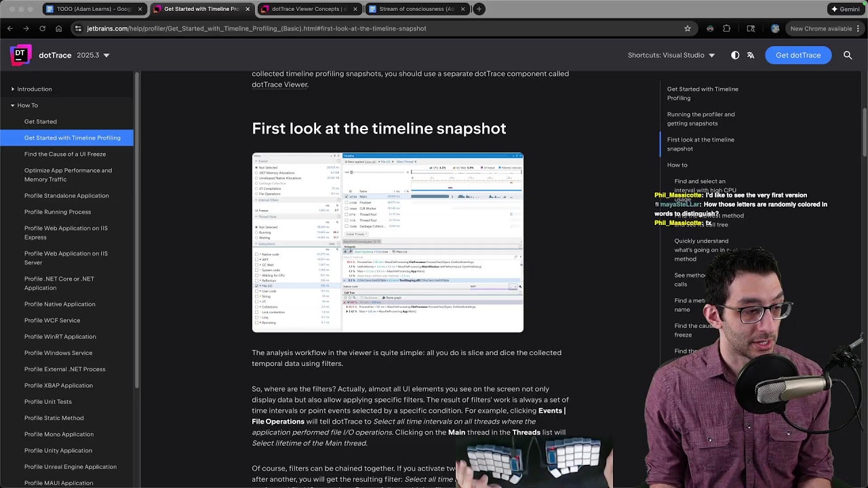This screenshot has width=868, height=488.
Task: Click the language translate icon
Action: tap(751, 55)
